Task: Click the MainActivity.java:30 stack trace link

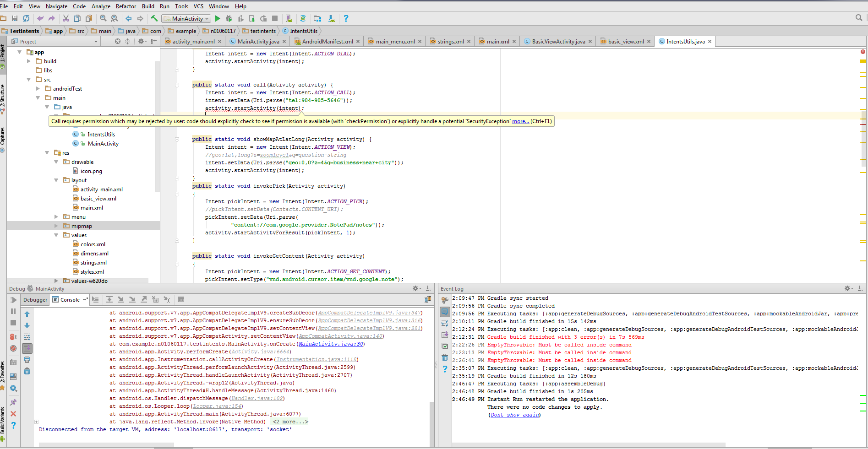Action: (x=330, y=344)
